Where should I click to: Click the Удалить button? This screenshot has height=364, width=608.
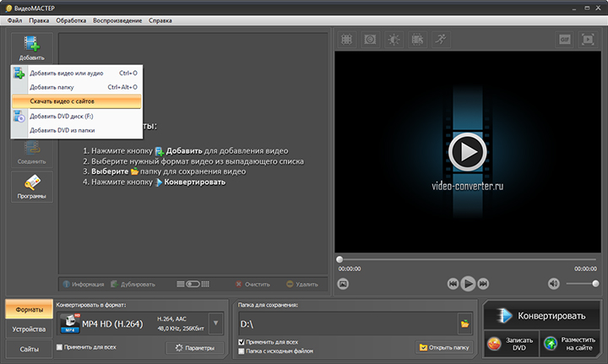(x=302, y=285)
